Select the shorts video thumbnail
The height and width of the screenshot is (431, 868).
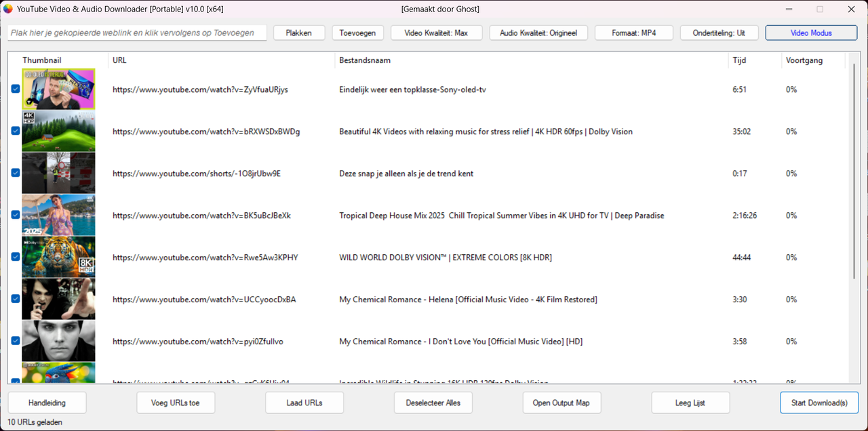(x=58, y=173)
